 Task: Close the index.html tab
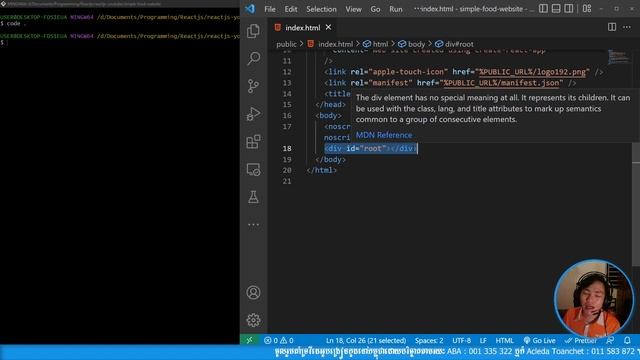click(x=329, y=27)
